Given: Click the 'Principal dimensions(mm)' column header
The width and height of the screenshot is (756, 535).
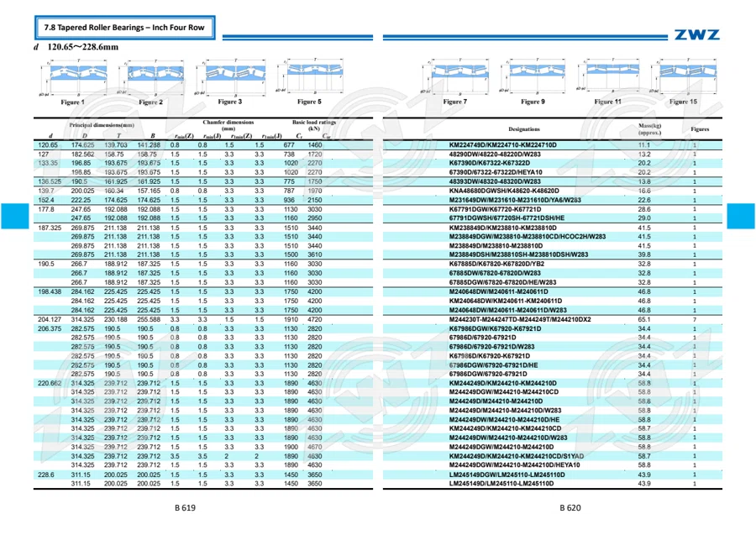Looking at the screenshot, I should coord(102,125).
